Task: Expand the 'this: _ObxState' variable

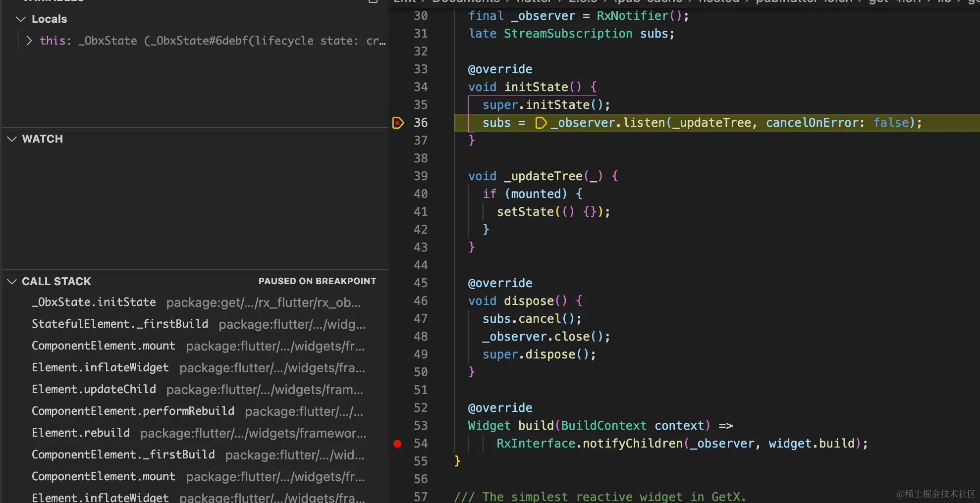Action: (29, 41)
